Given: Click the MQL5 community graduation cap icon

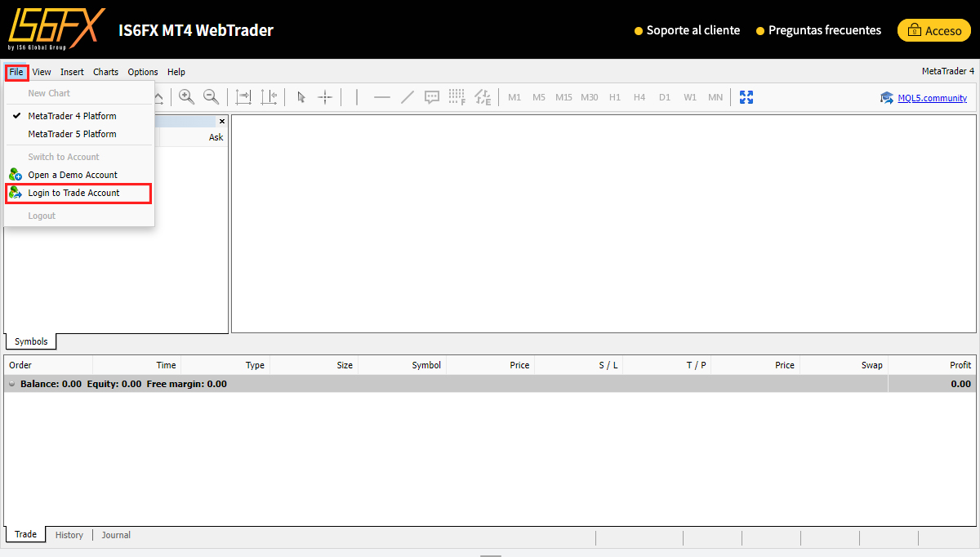Looking at the screenshot, I should point(887,98).
